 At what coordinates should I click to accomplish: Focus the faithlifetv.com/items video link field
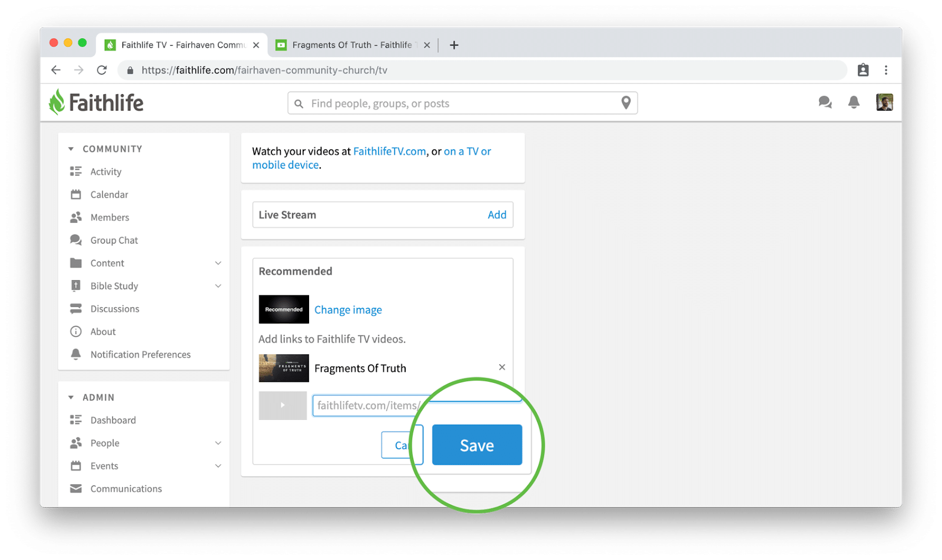(x=417, y=405)
